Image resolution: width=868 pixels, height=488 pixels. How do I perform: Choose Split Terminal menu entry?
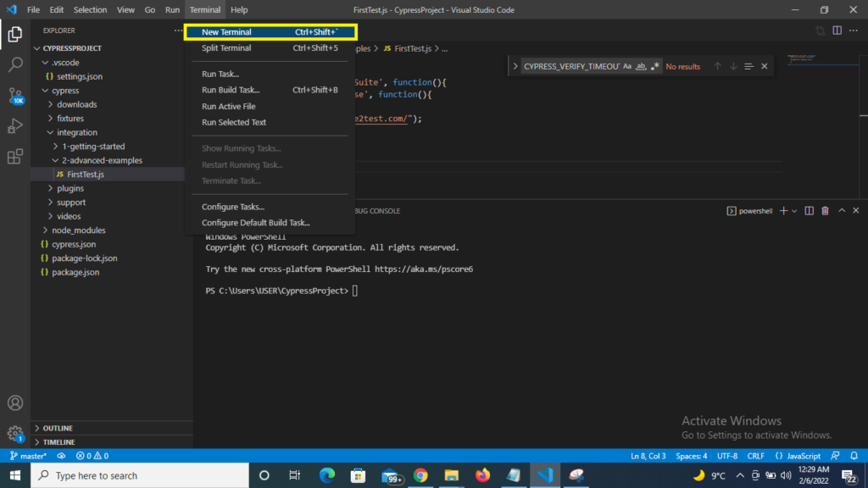click(270, 48)
